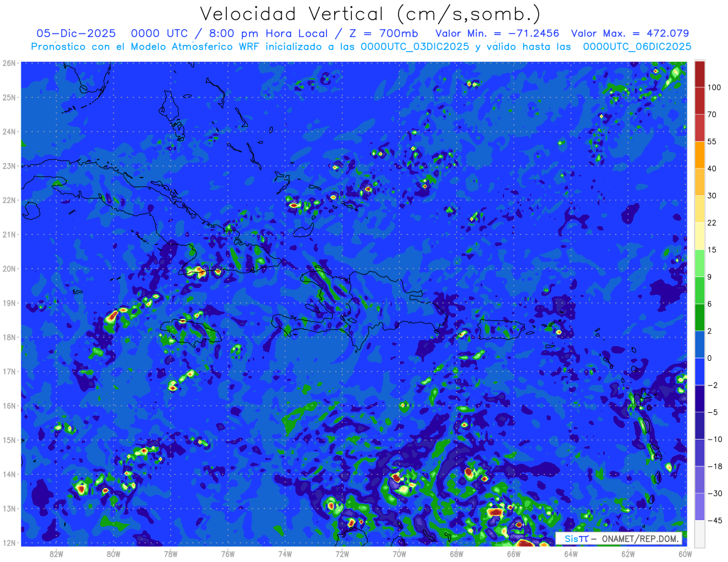728x562 pixels.
Task: Click the "76W" longitude axis label
Action: (x=227, y=554)
